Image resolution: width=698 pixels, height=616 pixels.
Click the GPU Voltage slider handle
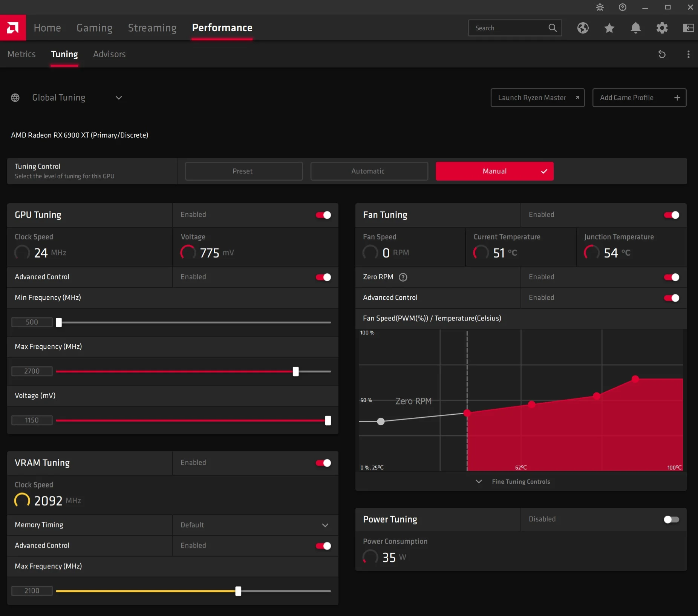coord(328,420)
